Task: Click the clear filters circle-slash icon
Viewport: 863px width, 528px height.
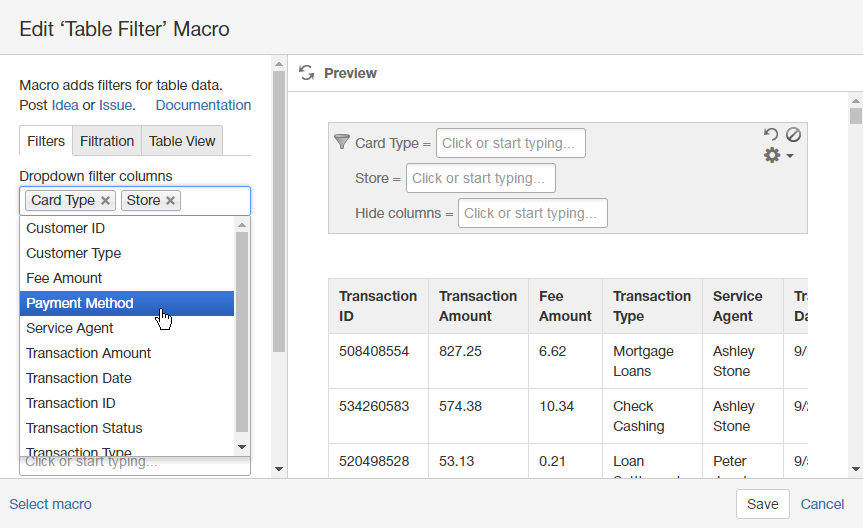Action: [x=793, y=134]
